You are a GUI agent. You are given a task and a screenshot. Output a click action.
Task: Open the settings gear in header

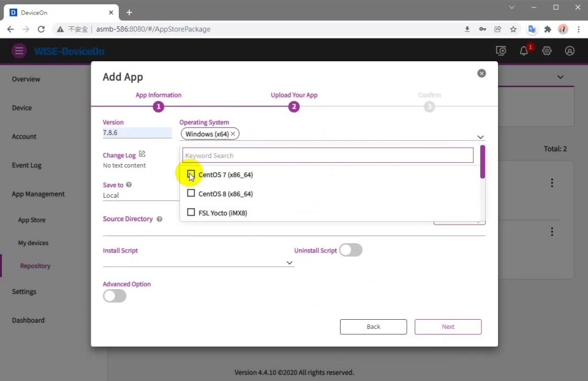point(547,51)
